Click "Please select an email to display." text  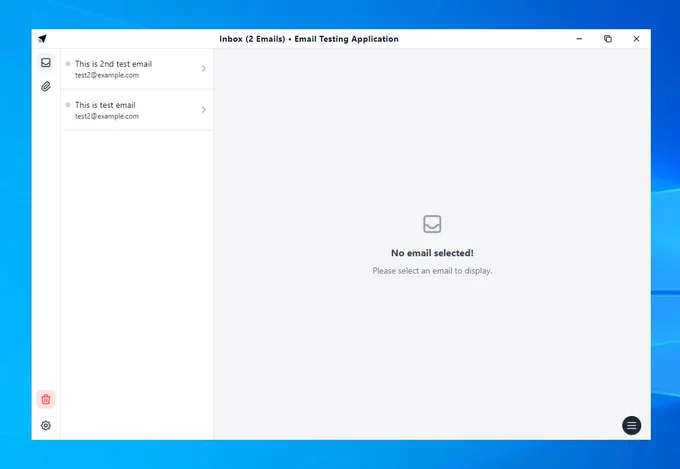point(432,271)
